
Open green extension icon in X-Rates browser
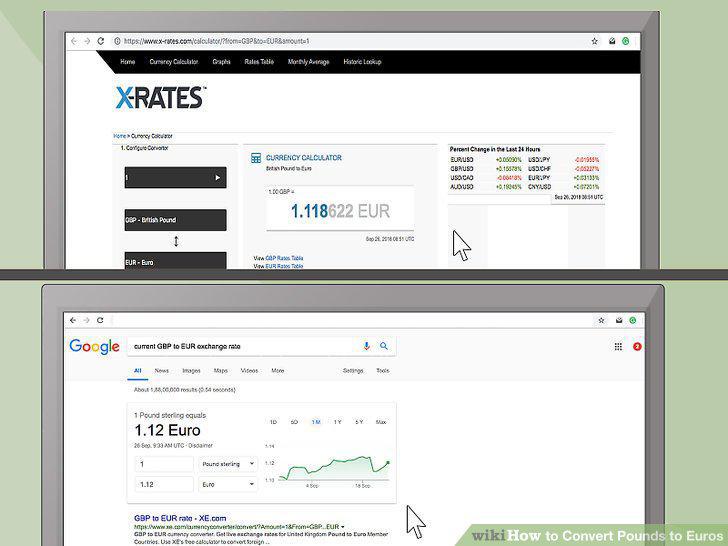(x=625, y=41)
